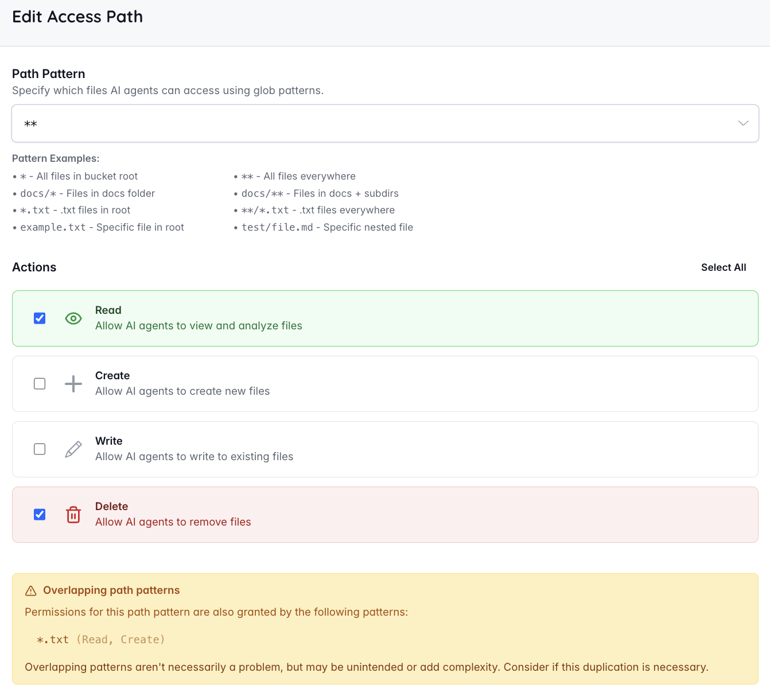770x700 pixels.
Task: Uncheck the Read permission checkbox
Action: coord(40,318)
